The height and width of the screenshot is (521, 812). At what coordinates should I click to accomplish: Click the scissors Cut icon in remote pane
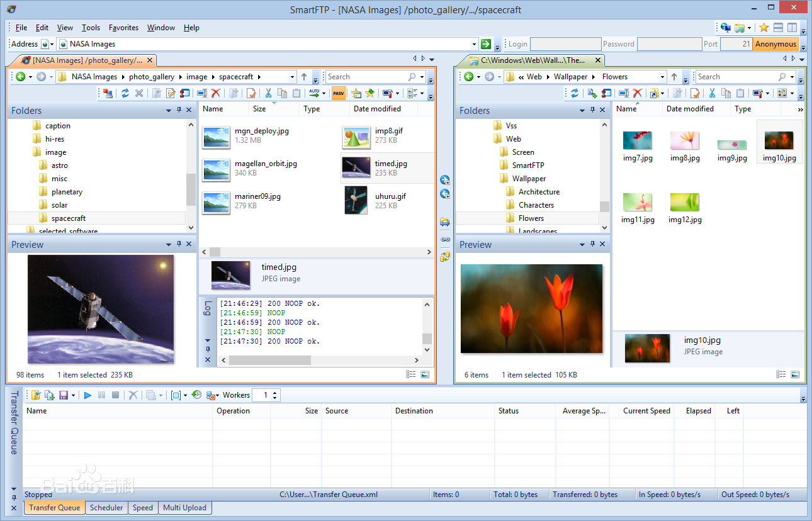[x=268, y=93]
